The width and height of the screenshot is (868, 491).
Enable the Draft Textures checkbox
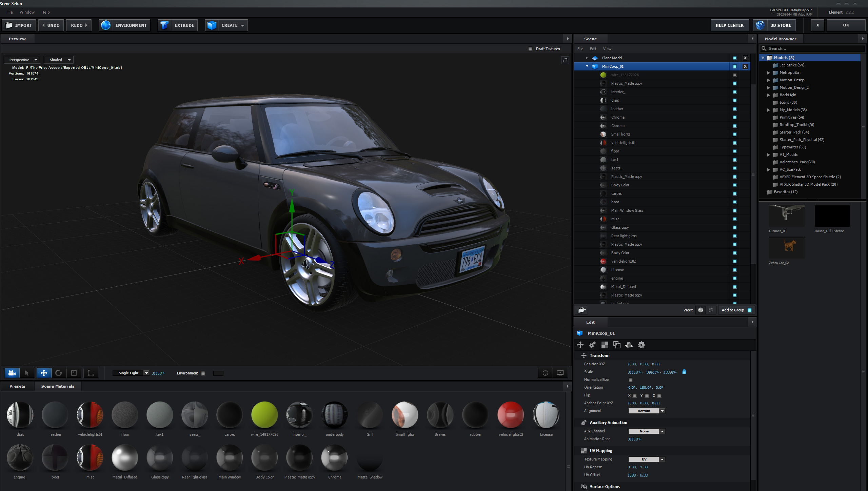pos(530,49)
